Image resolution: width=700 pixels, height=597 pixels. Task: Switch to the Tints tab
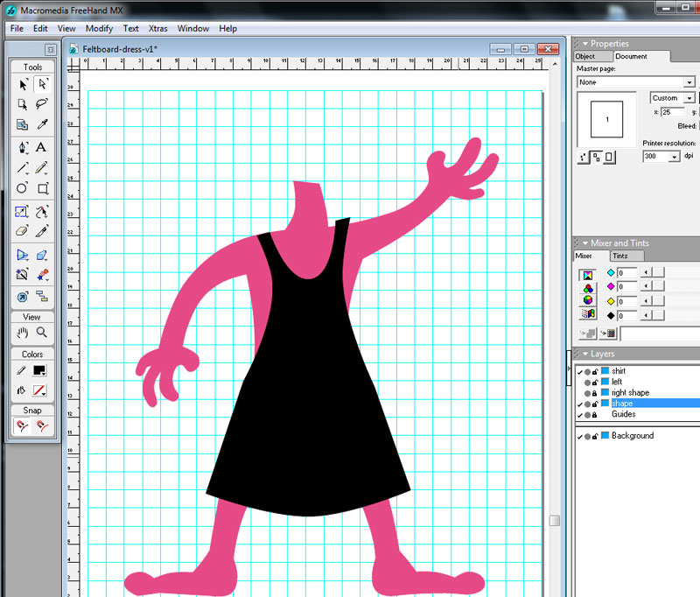click(x=623, y=256)
